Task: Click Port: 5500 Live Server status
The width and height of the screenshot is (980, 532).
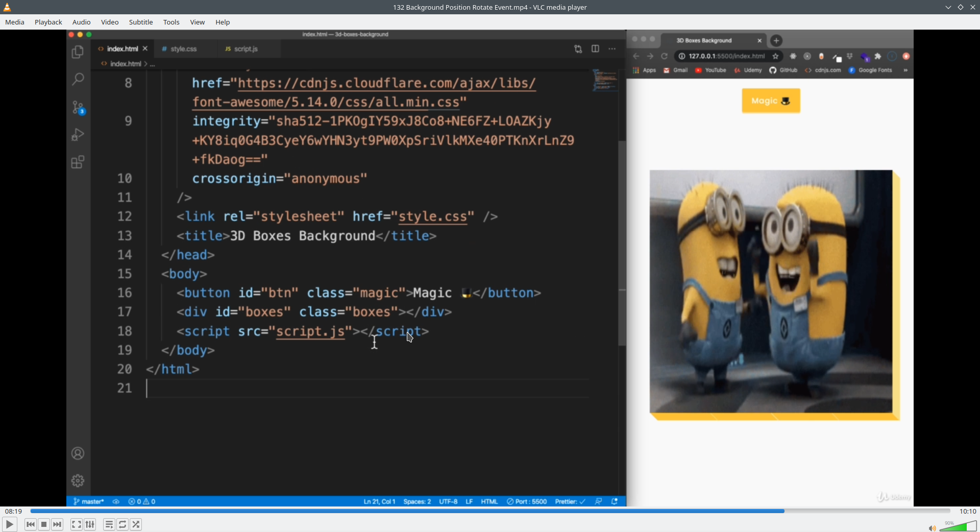Action: (x=527, y=502)
